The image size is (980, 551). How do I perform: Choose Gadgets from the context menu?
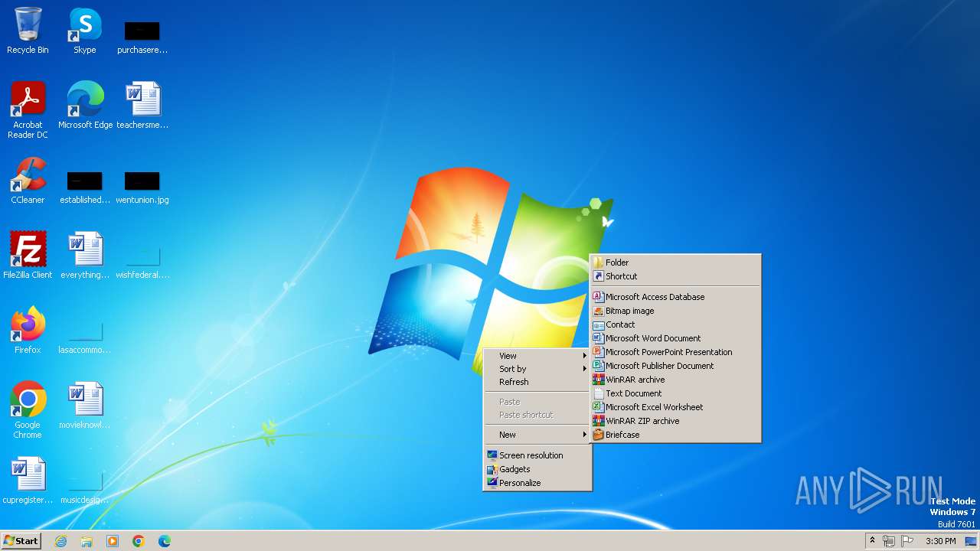click(537, 469)
